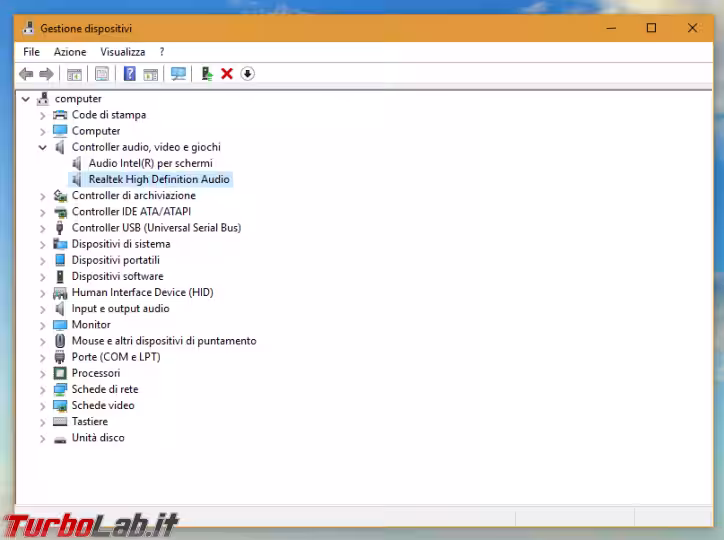Click the port icon beside Porte (COM e LPT)

click(x=60, y=357)
